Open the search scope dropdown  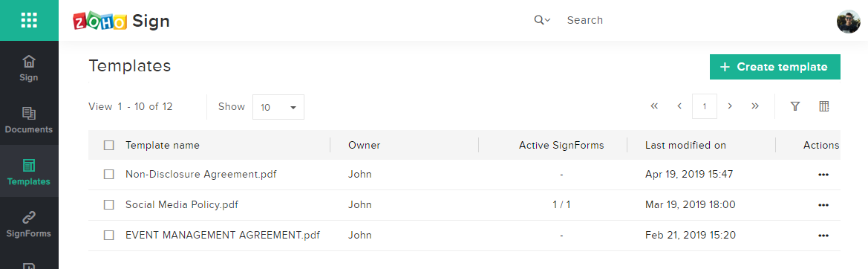click(x=542, y=21)
